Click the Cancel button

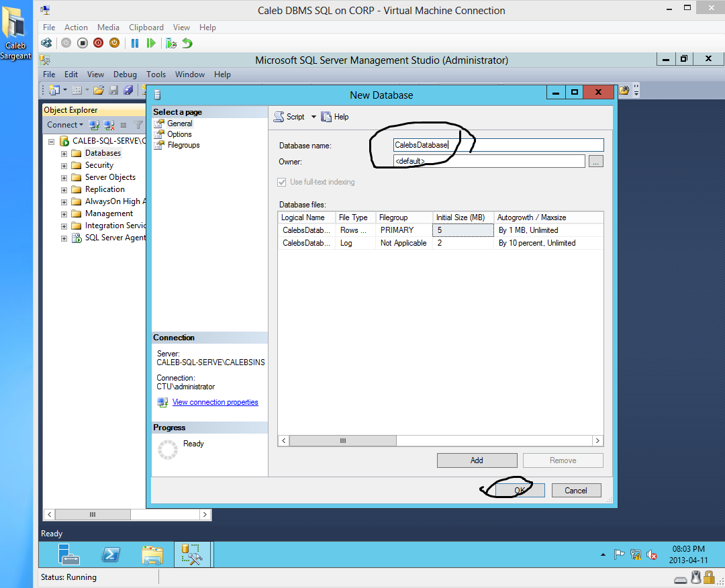coord(576,491)
